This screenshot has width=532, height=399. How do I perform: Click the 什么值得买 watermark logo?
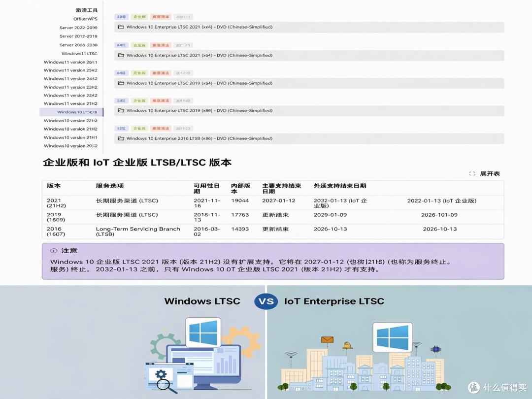(x=498, y=388)
